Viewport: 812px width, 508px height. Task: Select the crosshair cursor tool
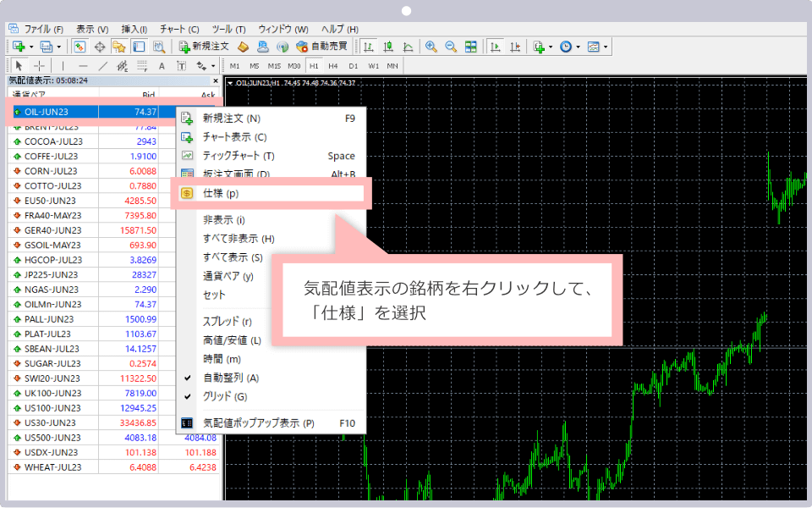click(39, 66)
